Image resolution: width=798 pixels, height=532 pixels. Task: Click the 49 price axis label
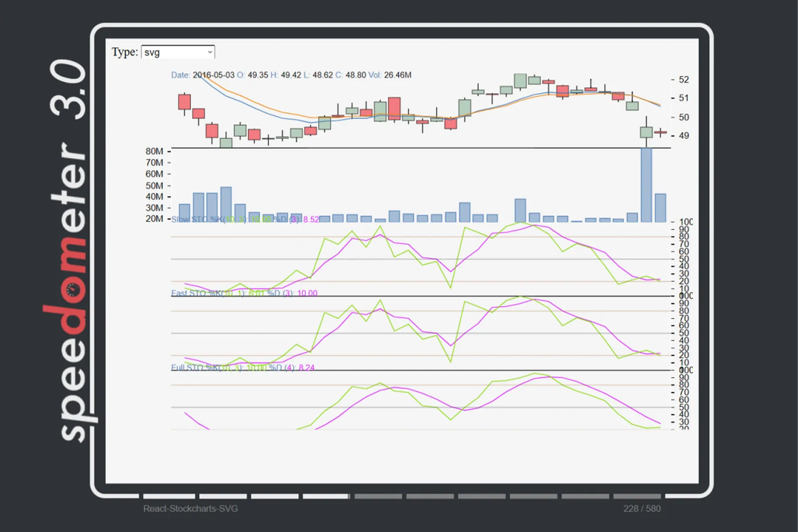tap(684, 136)
